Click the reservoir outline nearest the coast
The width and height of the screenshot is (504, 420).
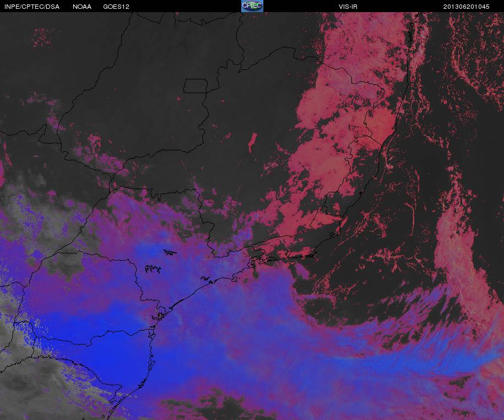pyautogui.click(x=208, y=280)
